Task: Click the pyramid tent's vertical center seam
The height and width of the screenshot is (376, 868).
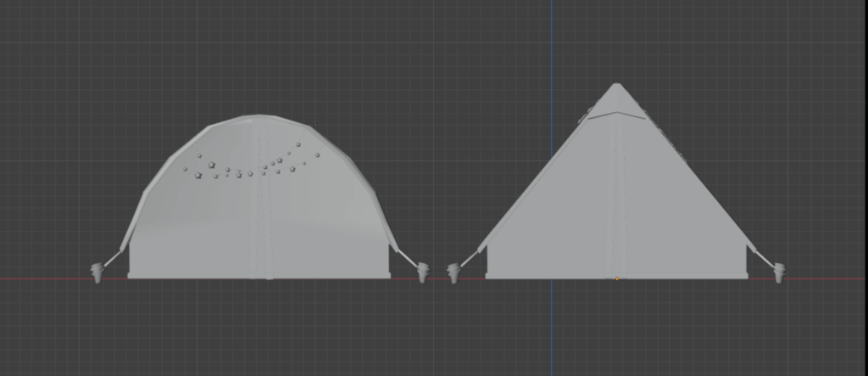Action: [617, 204]
